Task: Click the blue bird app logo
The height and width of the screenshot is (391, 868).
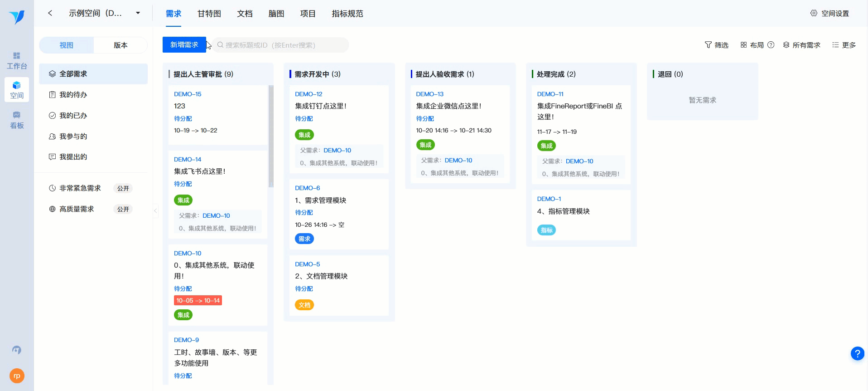Action: point(17,17)
